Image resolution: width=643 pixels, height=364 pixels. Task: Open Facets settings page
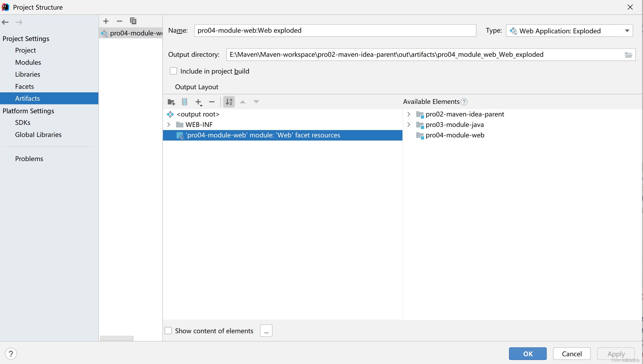(24, 86)
